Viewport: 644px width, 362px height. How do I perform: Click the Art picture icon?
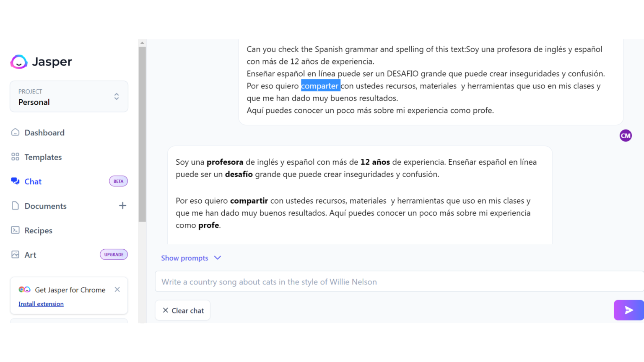pyautogui.click(x=16, y=254)
